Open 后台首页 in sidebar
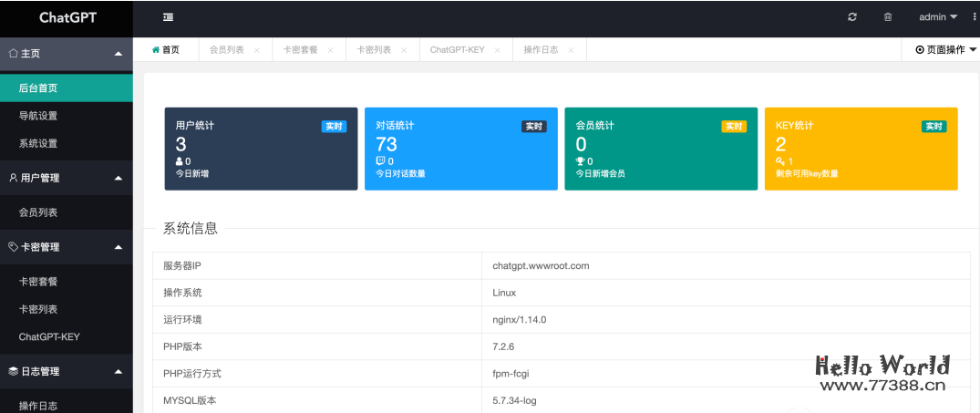 click(67, 88)
